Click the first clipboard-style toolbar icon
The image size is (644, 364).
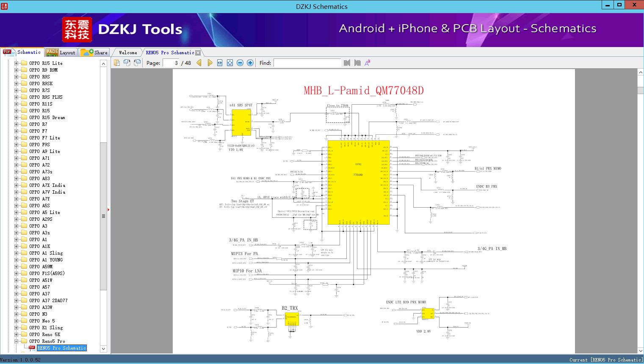coord(117,63)
